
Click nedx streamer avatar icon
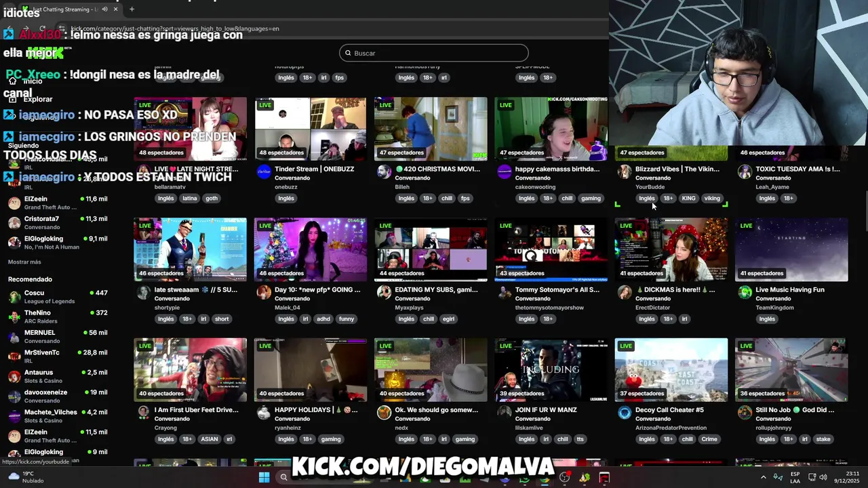[384, 412]
